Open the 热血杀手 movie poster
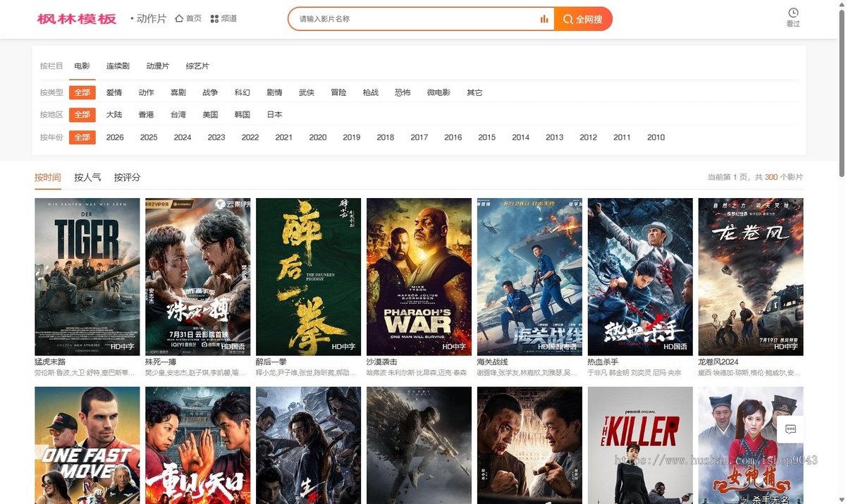846x504 pixels. (x=640, y=276)
